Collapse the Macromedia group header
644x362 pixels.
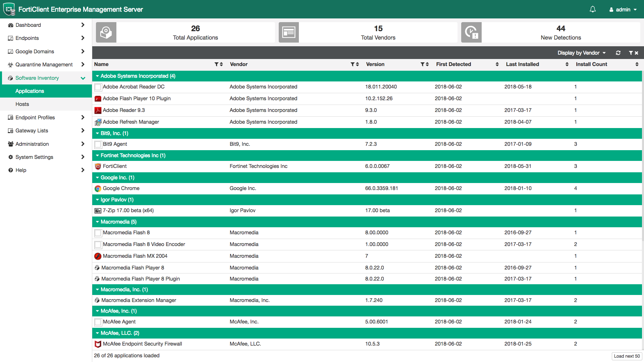click(x=97, y=222)
